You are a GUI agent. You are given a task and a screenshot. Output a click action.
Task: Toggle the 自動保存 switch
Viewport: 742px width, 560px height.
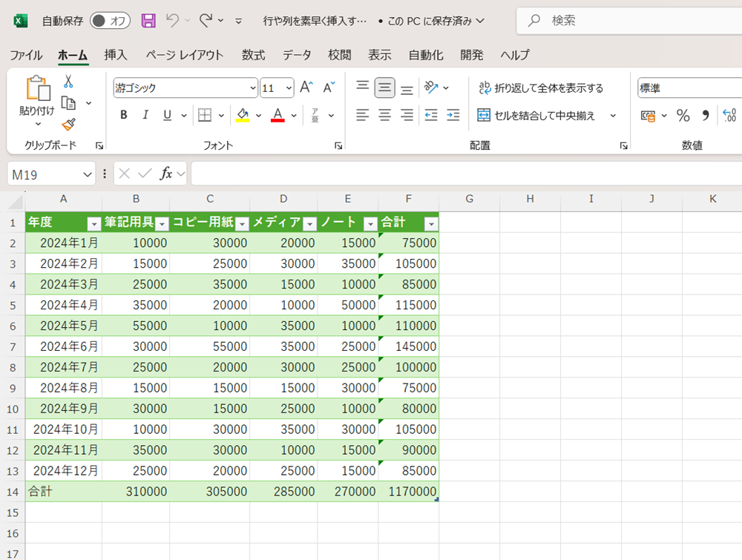[x=111, y=20]
